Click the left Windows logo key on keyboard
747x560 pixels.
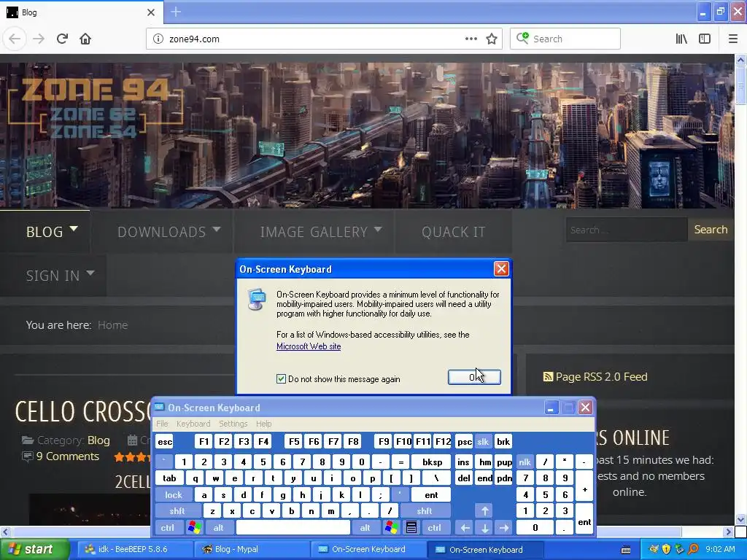point(194,528)
